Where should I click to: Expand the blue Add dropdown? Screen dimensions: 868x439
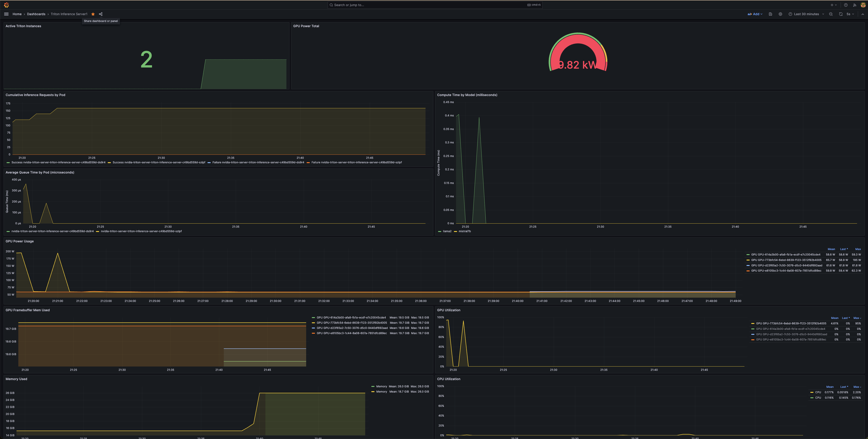755,14
